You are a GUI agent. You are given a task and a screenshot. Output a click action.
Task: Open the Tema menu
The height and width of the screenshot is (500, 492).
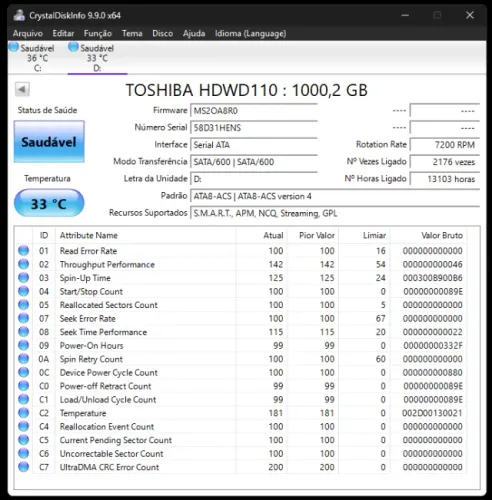point(132,33)
